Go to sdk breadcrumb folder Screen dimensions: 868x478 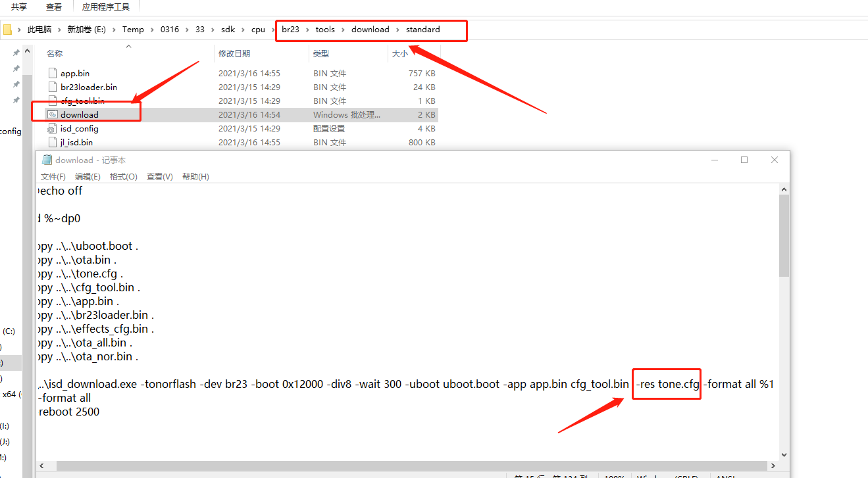(x=228, y=30)
